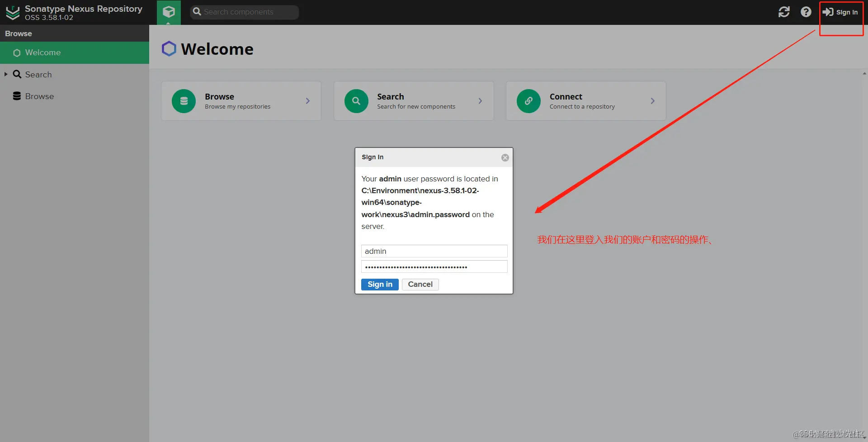The height and width of the screenshot is (442, 868).
Task: Click the Browse section header in sidebar
Action: 75,33
